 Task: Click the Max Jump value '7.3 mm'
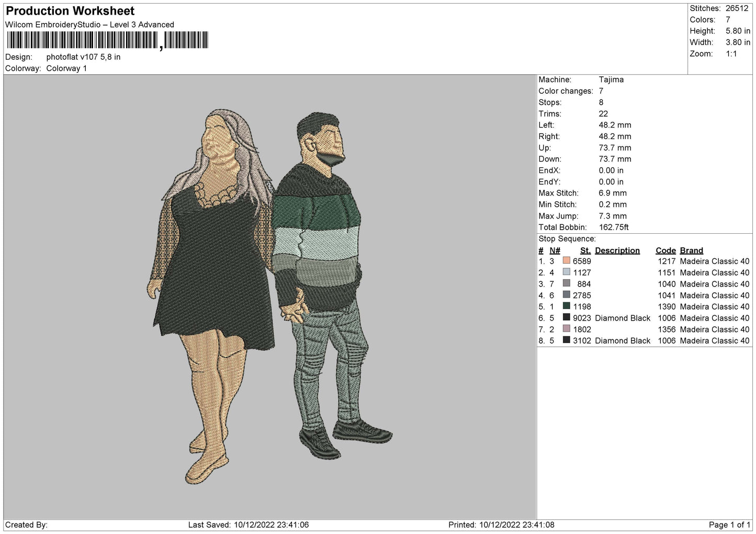[x=613, y=216]
